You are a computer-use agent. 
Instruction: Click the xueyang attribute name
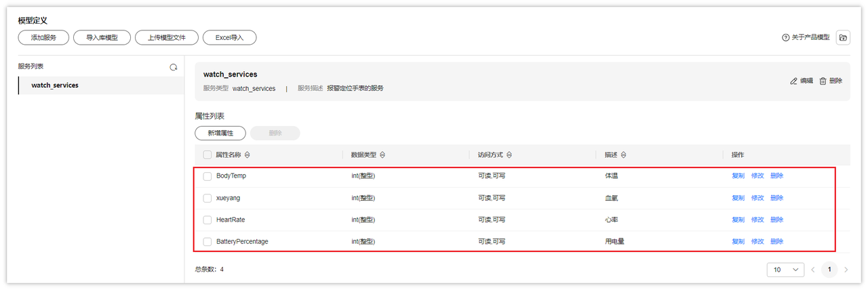[x=228, y=198]
